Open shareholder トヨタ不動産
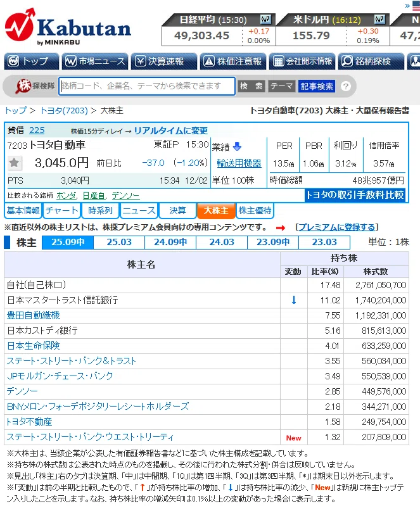The height and width of the screenshot is (506, 420). tap(29, 422)
